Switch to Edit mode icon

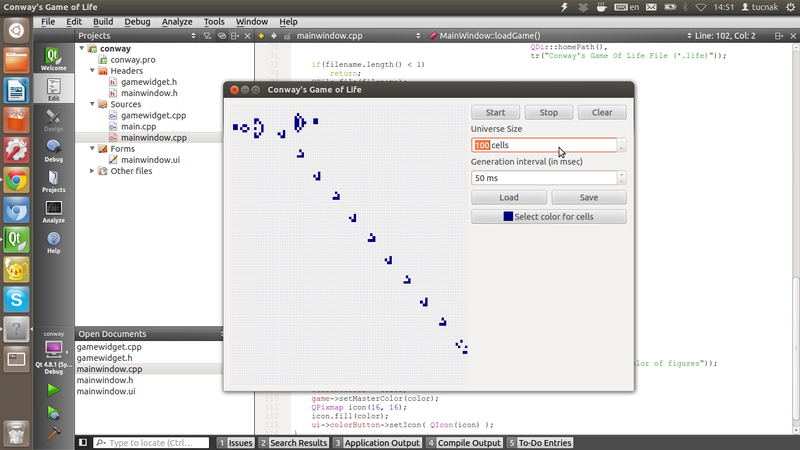click(x=54, y=89)
